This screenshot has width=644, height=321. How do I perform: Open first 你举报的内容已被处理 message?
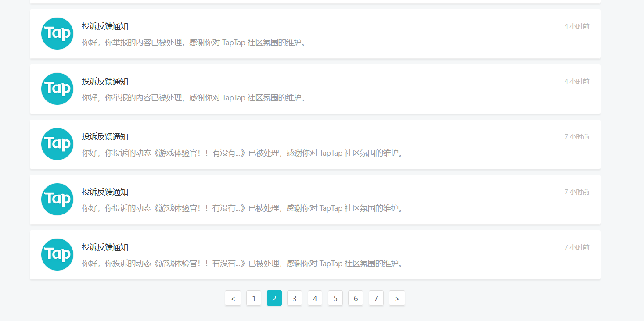(194, 43)
